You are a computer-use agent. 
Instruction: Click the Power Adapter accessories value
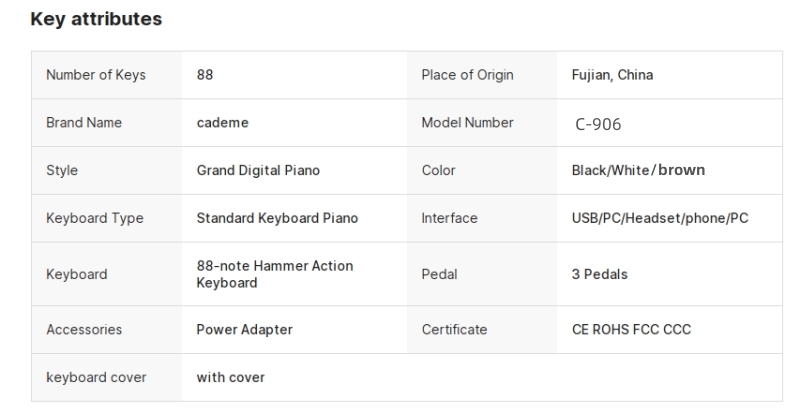click(245, 330)
